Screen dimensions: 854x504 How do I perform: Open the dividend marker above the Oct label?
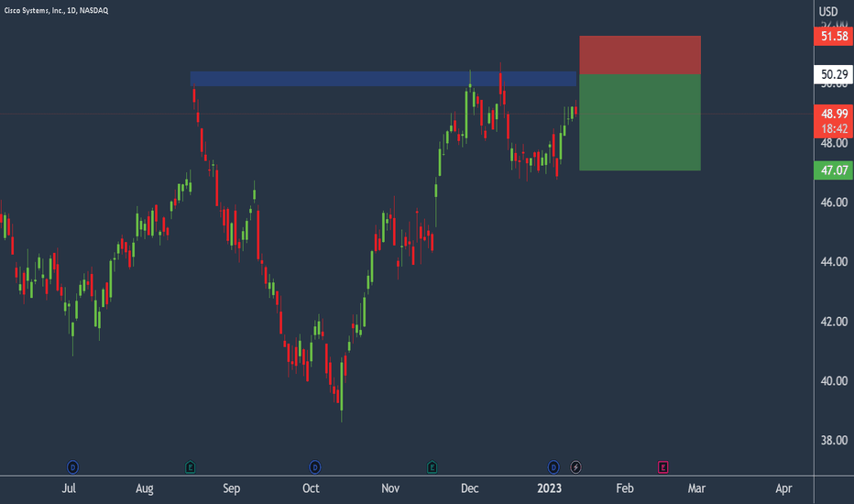pos(315,467)
